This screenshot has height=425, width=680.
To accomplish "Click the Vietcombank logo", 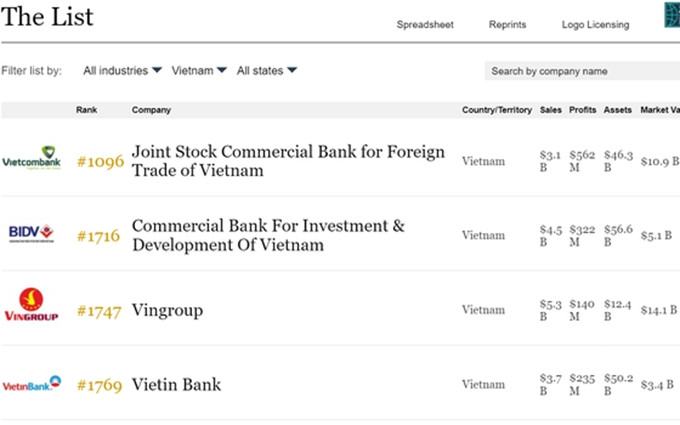I will [32, 158].
